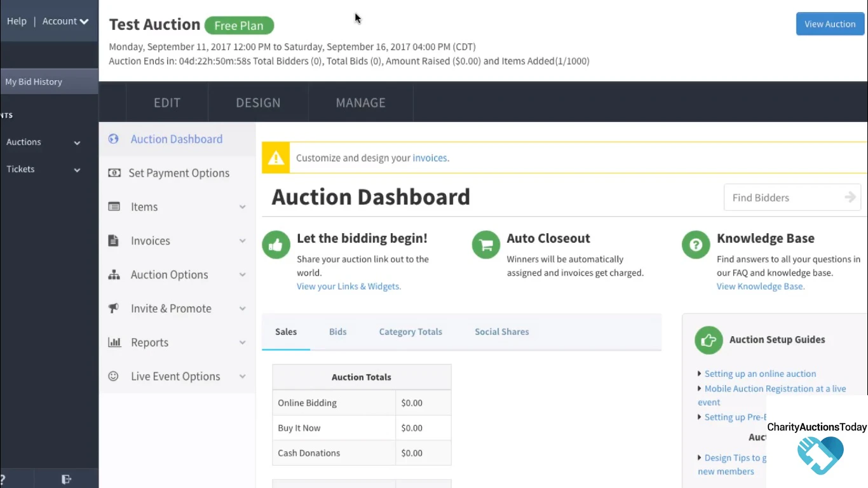Click the Free Plan badge
This screenshot has height=488, width=868.
pos(239,25)
